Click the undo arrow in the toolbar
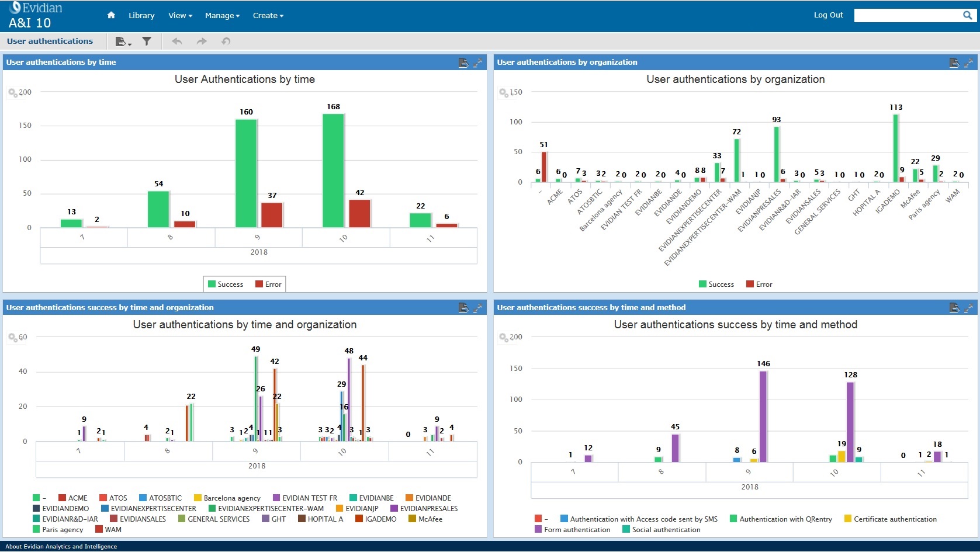This screenshot has width=980, height=552. coord(176,41)
